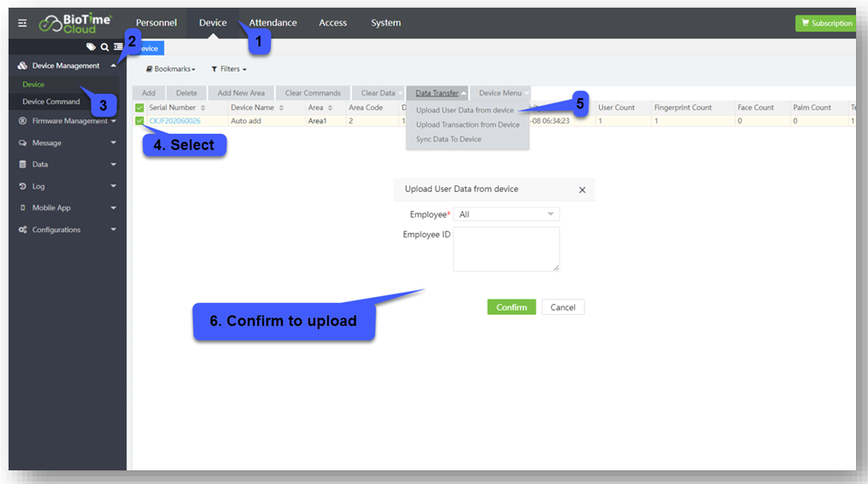Close the Upload User Data dialog

click(583, 190)
